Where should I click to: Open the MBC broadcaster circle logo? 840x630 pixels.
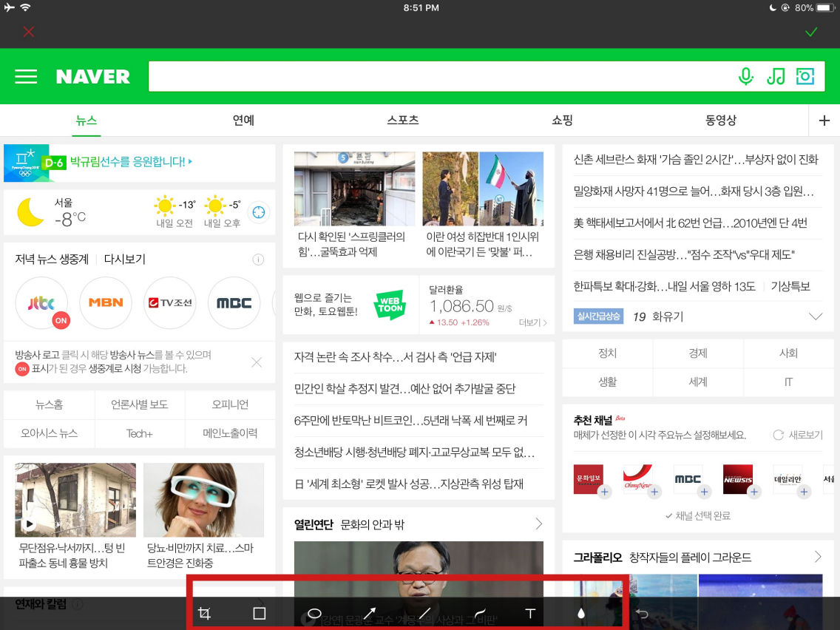pos(234,302)
